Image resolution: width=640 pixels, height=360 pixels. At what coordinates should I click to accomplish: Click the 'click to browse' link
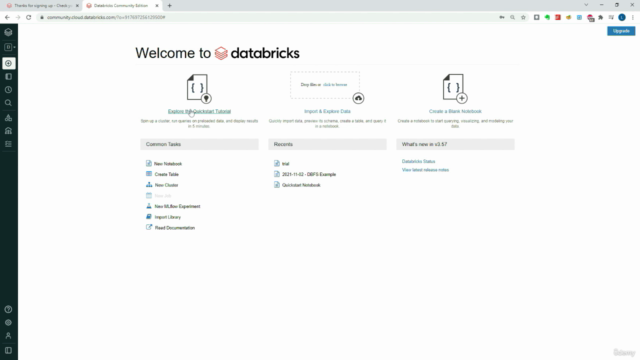coord(335,84)
